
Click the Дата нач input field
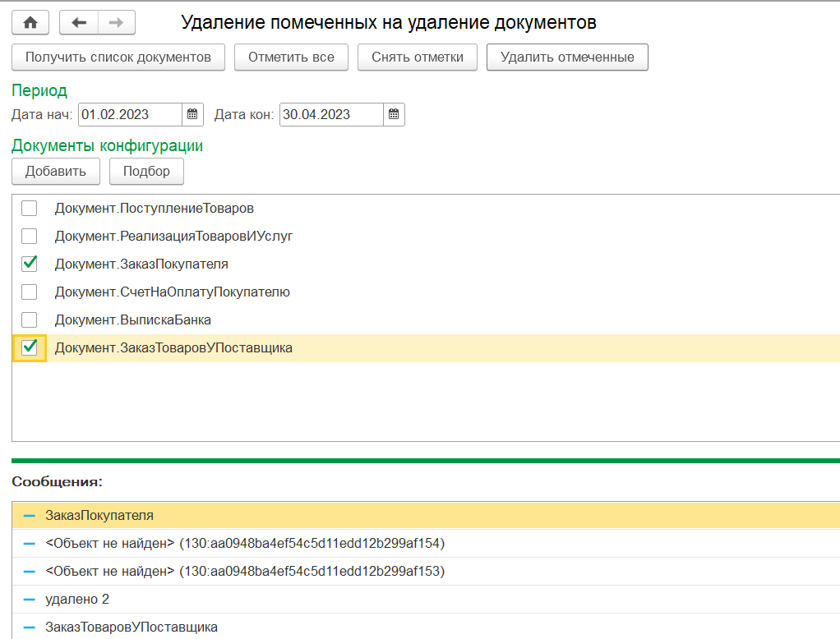130,114
